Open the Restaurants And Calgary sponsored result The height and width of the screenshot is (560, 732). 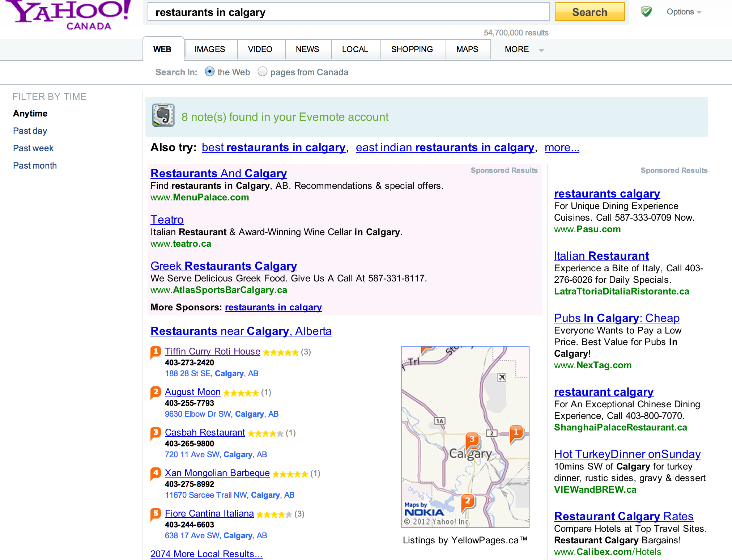pos(219,173)
